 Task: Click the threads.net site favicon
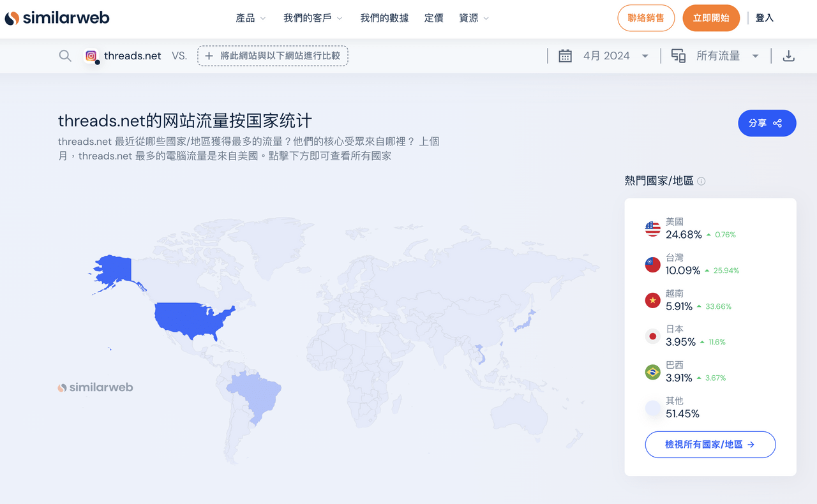91,56
